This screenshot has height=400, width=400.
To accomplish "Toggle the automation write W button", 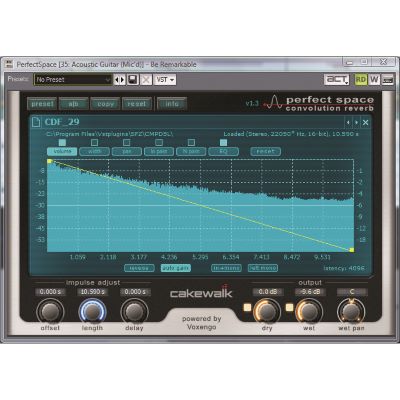I will [374, 79].
